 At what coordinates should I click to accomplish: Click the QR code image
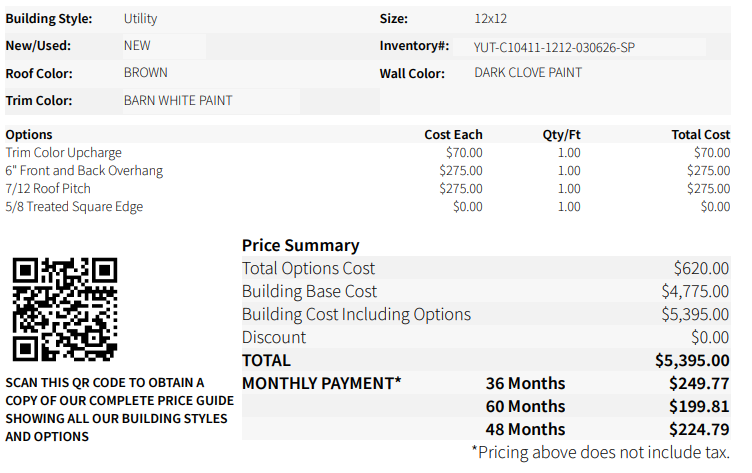tap(65, 309)
